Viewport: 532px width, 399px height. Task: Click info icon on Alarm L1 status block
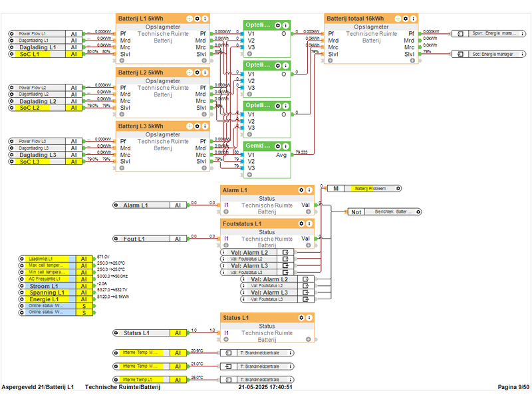click(x=309, y=190)
